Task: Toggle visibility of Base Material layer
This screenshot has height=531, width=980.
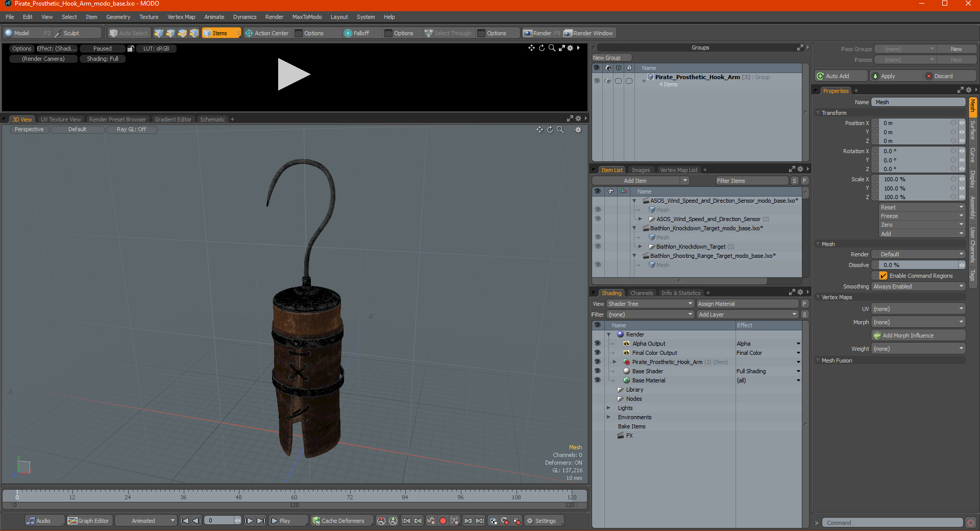Action: (x=597, y=380)
